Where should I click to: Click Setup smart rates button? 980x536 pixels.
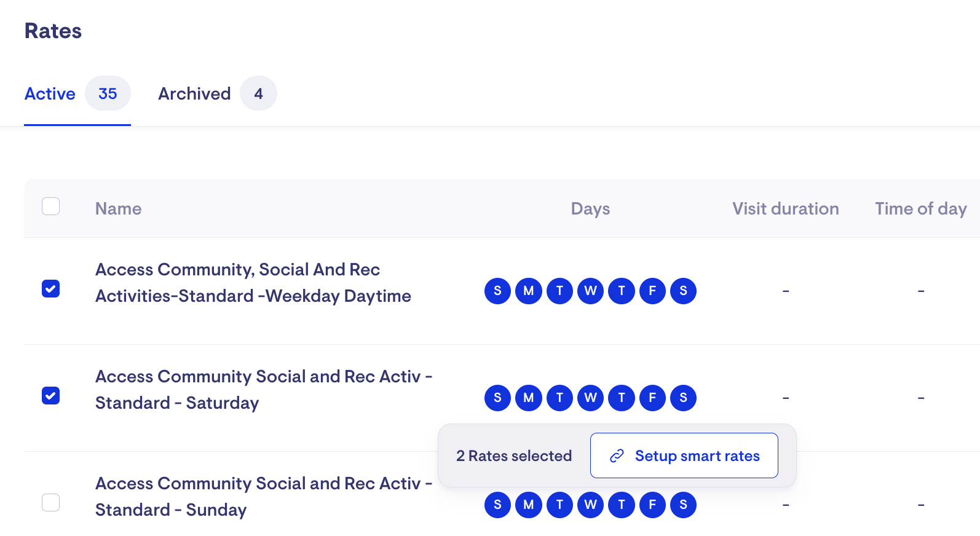click(684, 455)
